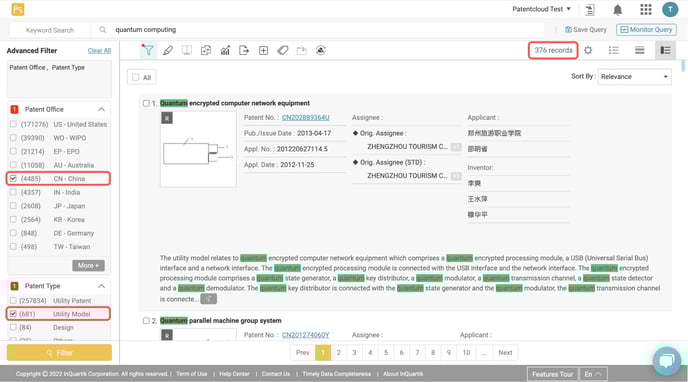Image resolution: width=688 pixels, height=382 pixels.
Task: Click the Patentcloud PS logo
Action: (18, 9)
